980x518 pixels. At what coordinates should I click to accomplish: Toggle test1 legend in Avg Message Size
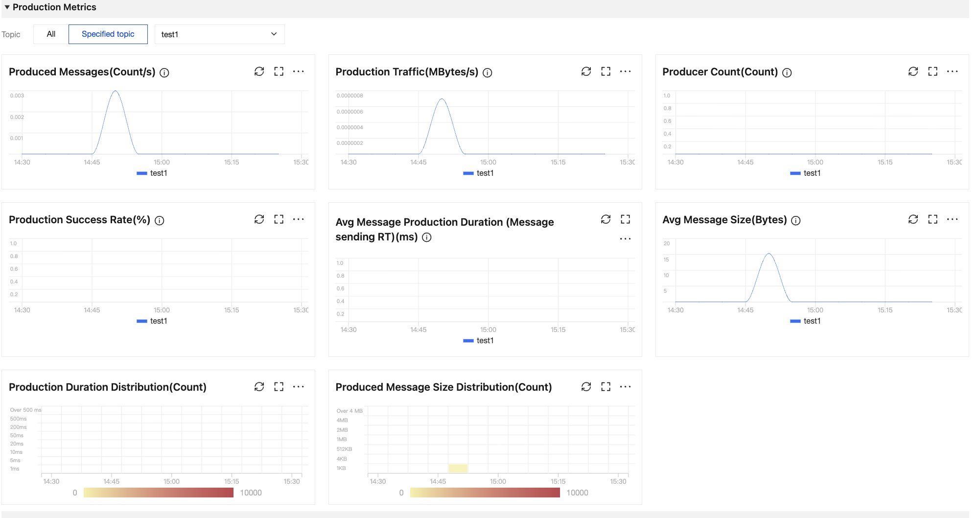[x=806, y=321]
